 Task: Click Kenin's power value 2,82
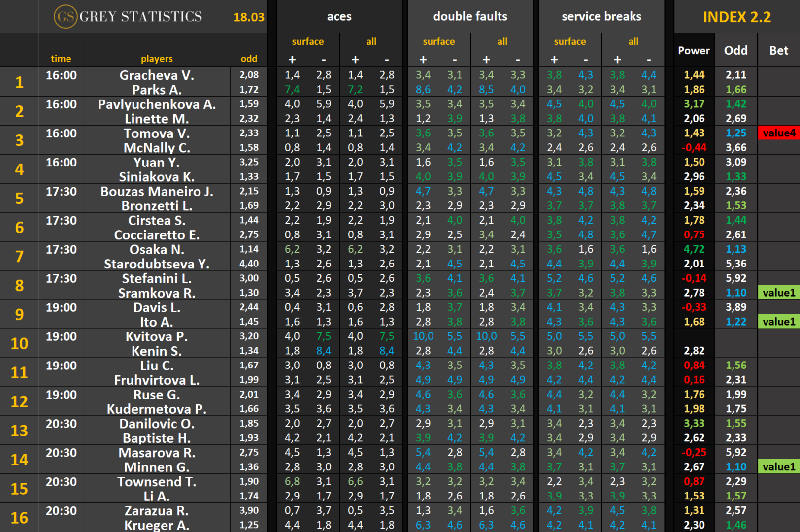point(694,351)
